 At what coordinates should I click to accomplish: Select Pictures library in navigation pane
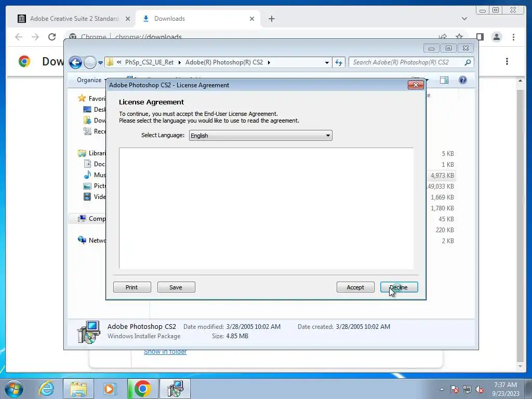(95, 185)
